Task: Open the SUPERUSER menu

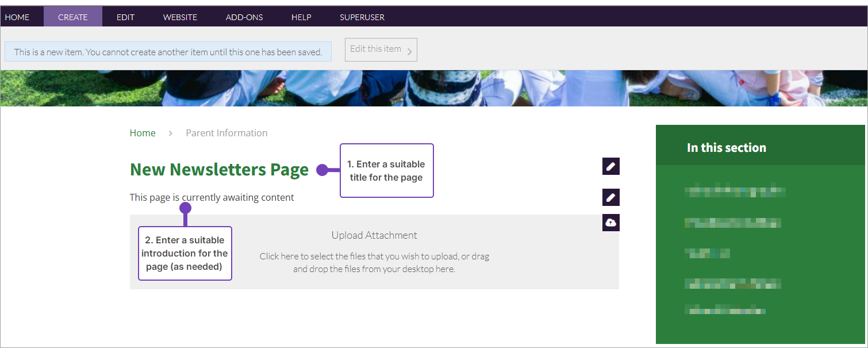Action: coord(362,17)
